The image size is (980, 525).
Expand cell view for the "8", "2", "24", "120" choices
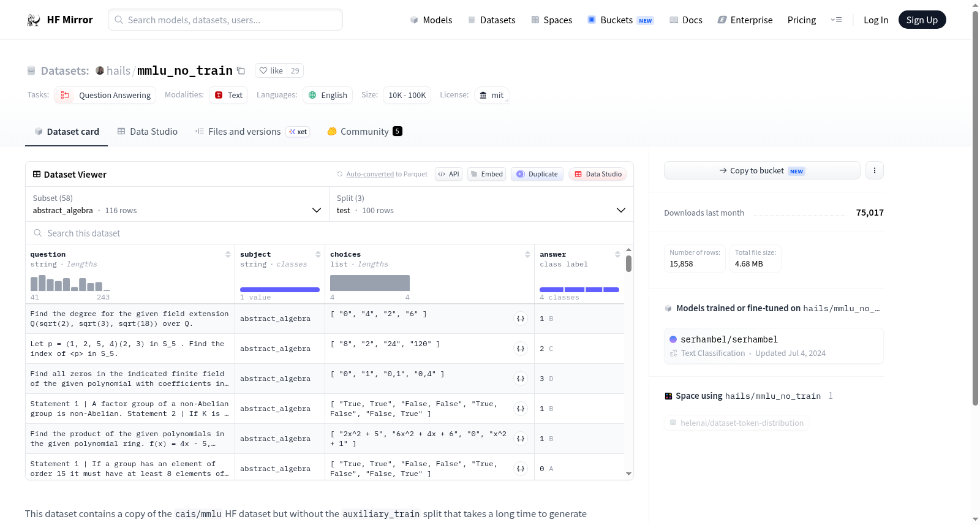(x=521, y=349)
